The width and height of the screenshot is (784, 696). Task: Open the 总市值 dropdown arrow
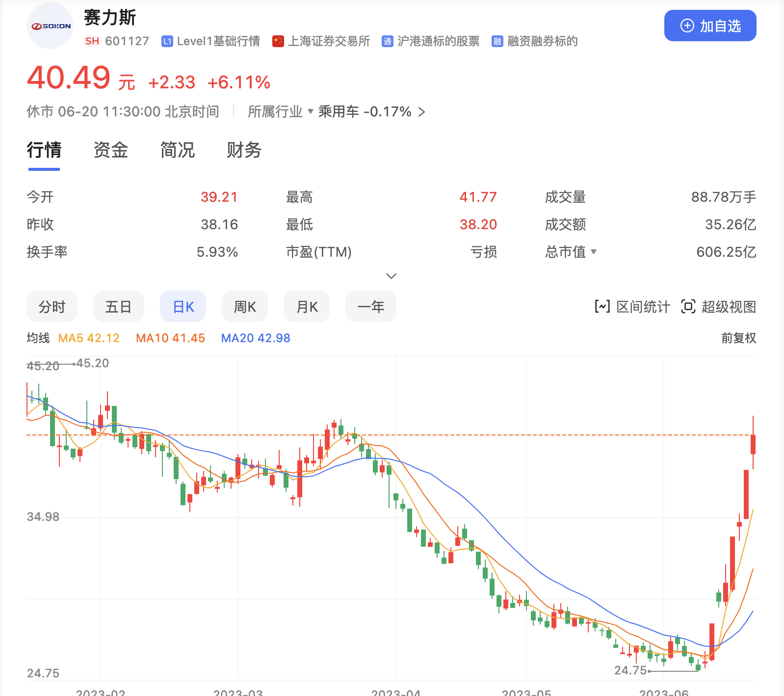[x=594, y=252]
